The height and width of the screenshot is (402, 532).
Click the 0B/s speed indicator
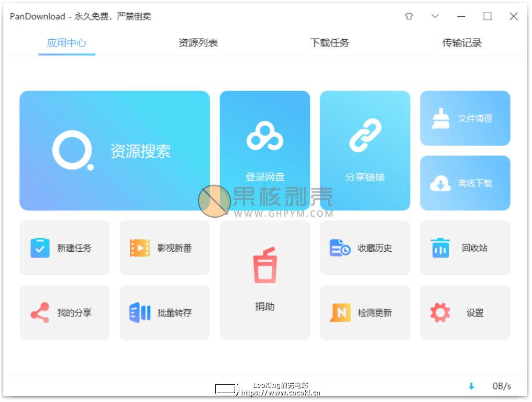pyautogui.click(x=502, y=386)
